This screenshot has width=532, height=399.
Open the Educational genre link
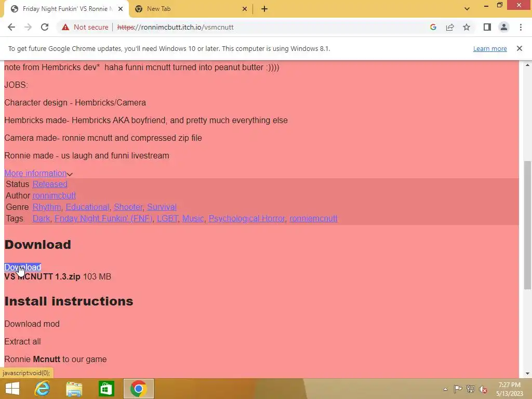[87, 207]
